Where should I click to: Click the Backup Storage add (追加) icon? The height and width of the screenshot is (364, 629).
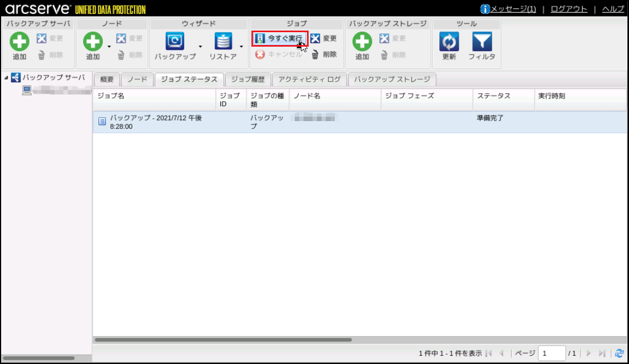[x=362, y=42]
